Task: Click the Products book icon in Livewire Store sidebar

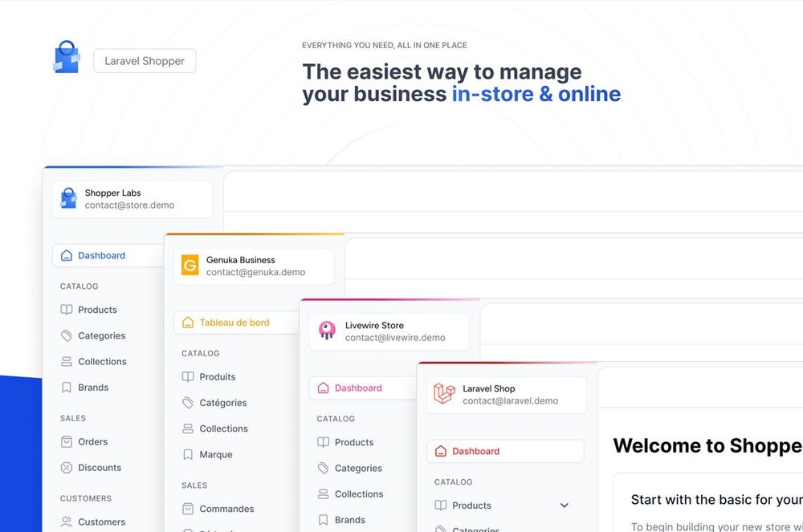Action: 323,442
